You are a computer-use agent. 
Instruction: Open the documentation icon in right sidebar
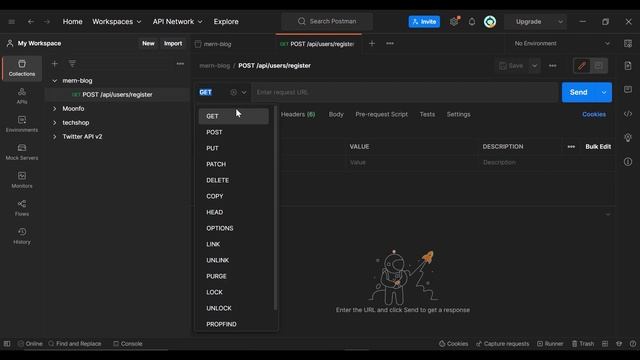(628, 66)
